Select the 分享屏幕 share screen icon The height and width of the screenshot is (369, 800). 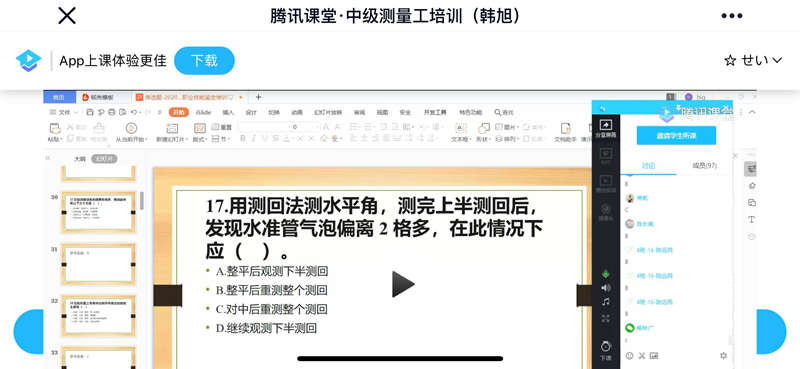[x=606, y=128]
